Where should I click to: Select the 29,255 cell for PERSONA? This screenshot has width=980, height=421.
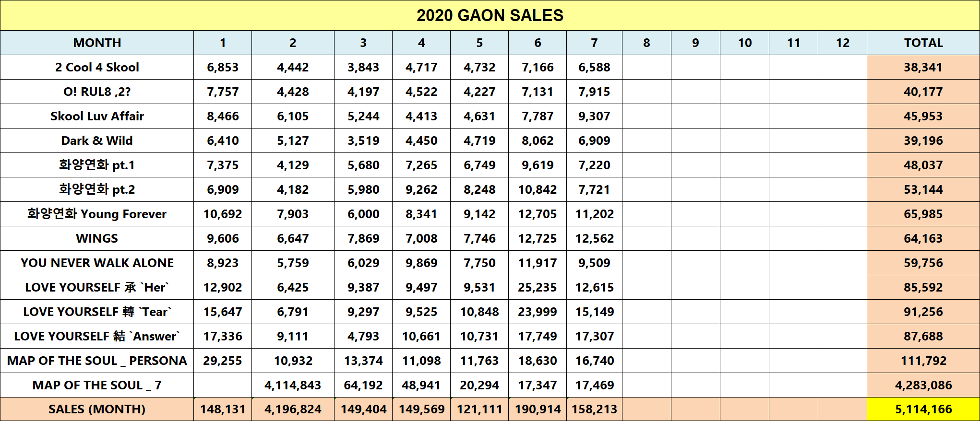coord(222,361)
